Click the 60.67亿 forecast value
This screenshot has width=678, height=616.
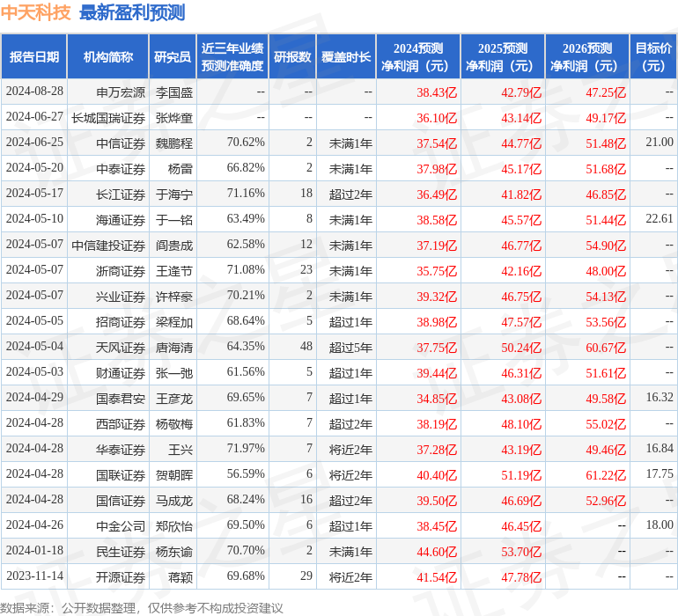tap(606, 347)
